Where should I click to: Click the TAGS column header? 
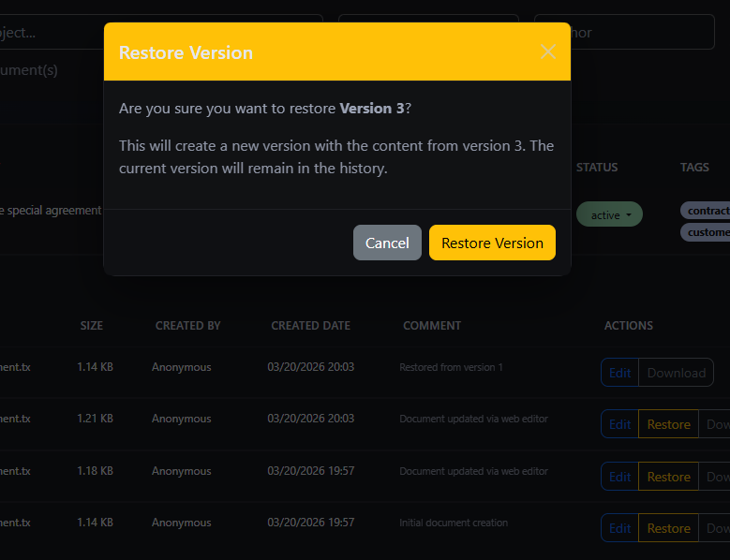pyautogui.click(x=694, y=168)
